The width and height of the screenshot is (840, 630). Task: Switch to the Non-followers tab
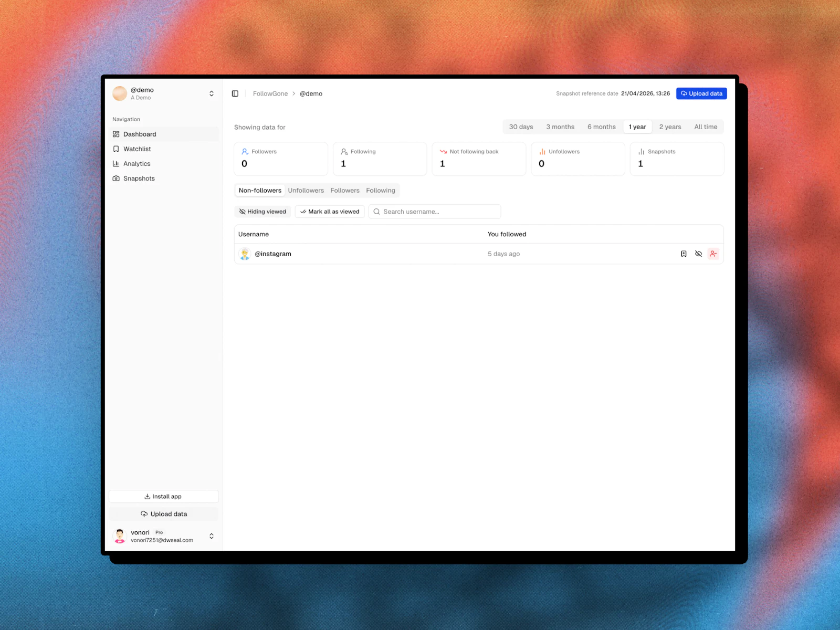pyautogui.click(x=260, y=190)
